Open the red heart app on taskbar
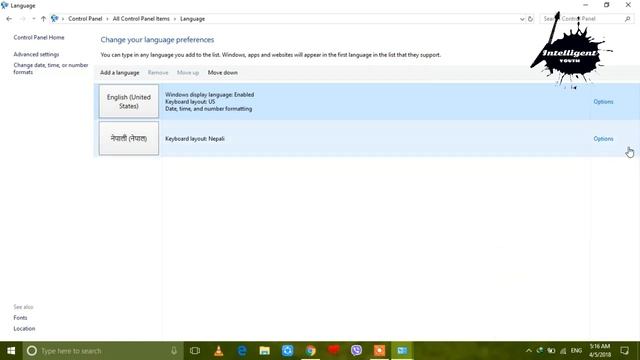 333,351
